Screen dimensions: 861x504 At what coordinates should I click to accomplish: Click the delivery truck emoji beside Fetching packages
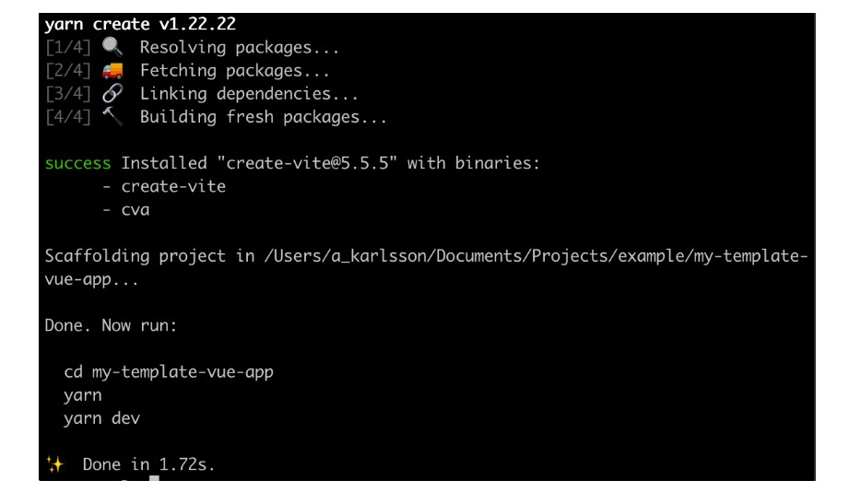[119, 71]
